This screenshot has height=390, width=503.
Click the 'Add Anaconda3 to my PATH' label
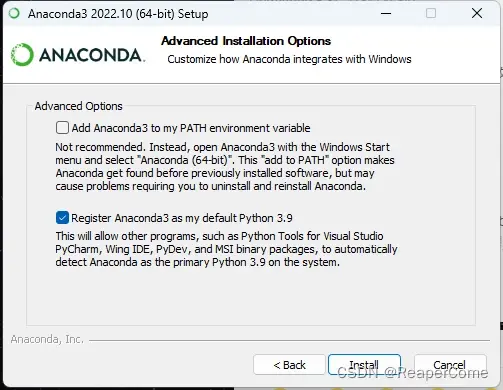[x=191, y=128]
